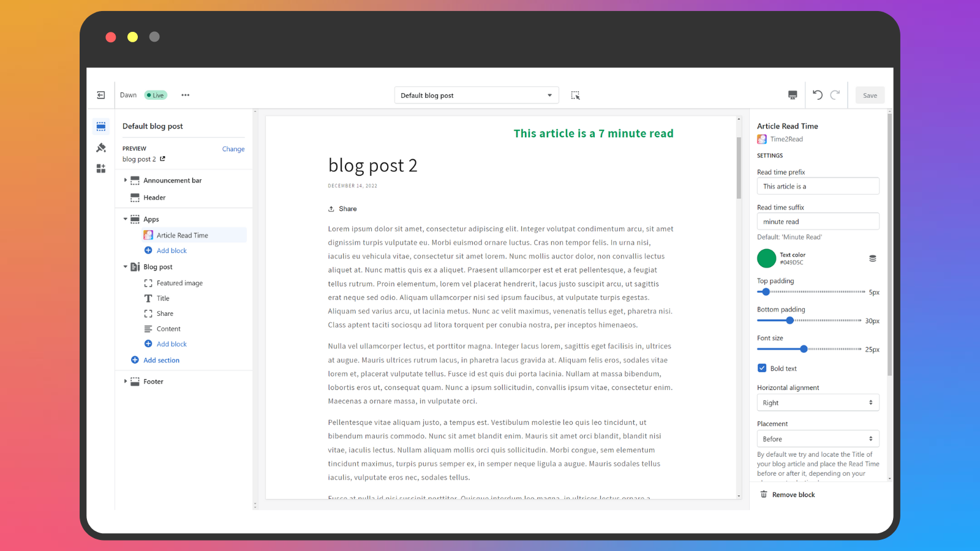Open the three-dot menu next to Live badge
Screen dimensions: 980x551
(x=186, y=95)
